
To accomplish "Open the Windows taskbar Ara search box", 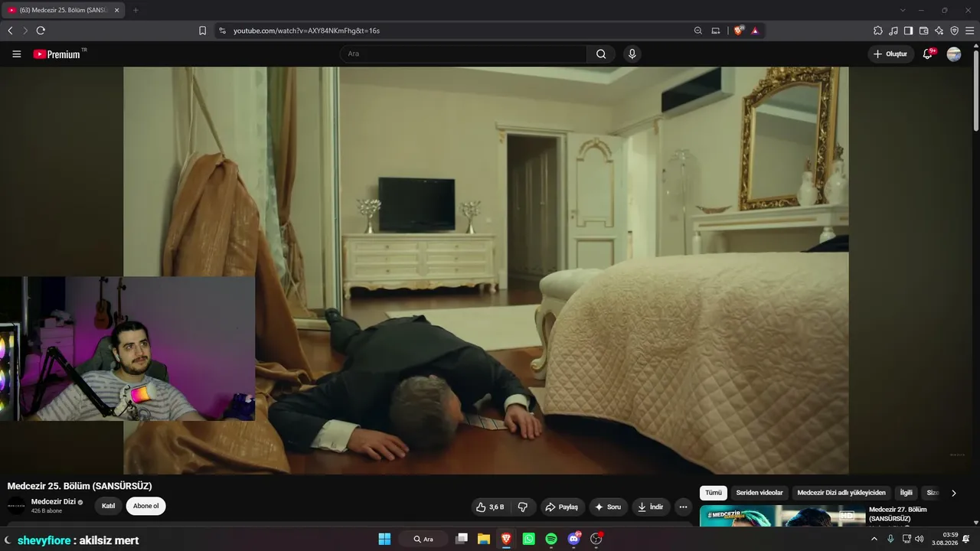I will [423, 539].
